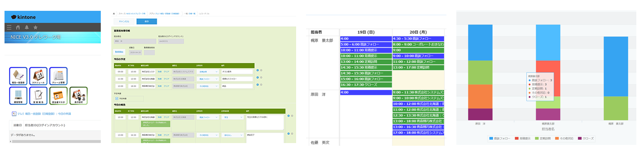Click the favorites star icon in header
This screenshot has width=644, height=166.
35,27
